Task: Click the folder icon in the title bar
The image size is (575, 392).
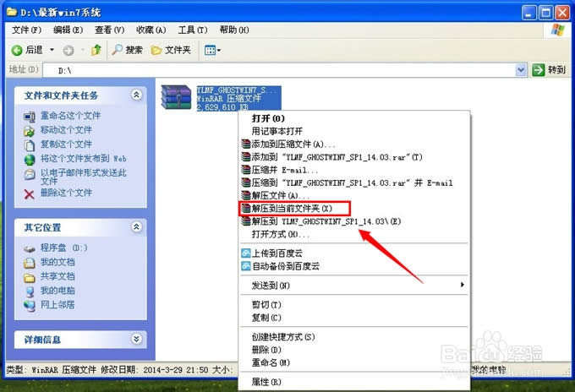Action: pos(12,12)
